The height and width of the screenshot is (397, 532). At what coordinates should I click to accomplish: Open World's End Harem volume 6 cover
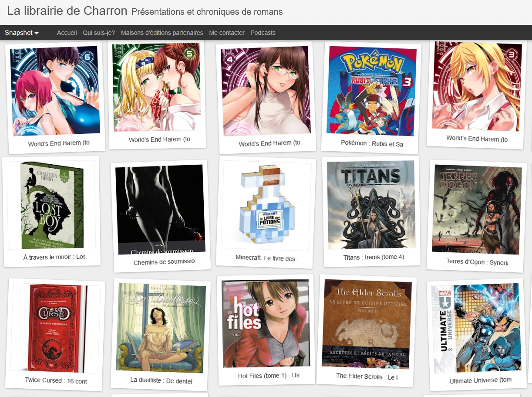pyautogui.click(x=54, y=91)
